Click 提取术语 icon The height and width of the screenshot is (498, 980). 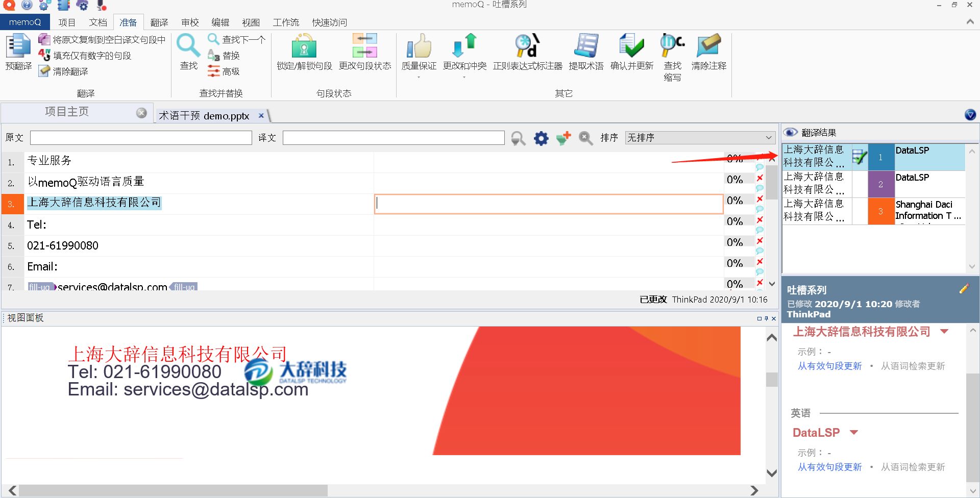[586, 46]
